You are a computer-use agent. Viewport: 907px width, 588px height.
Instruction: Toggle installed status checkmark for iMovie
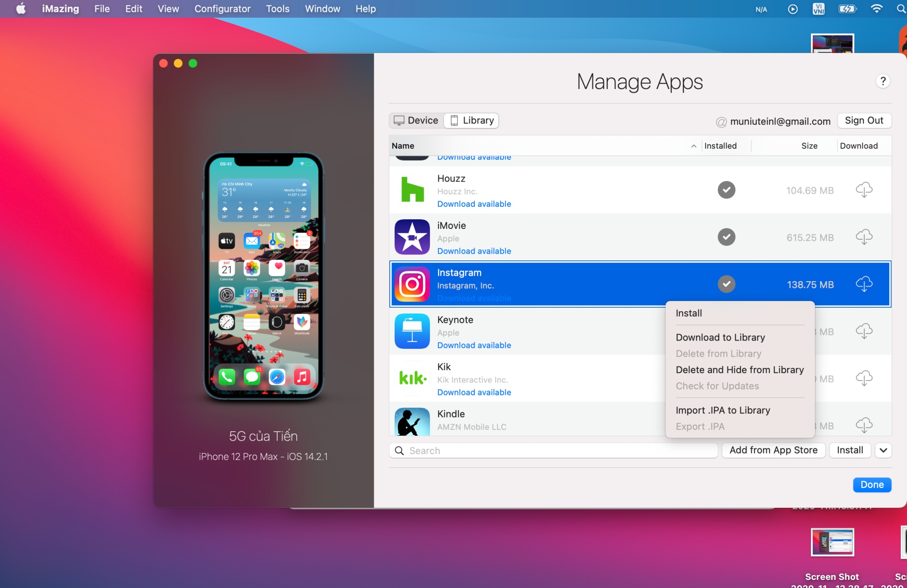[725, 236]
